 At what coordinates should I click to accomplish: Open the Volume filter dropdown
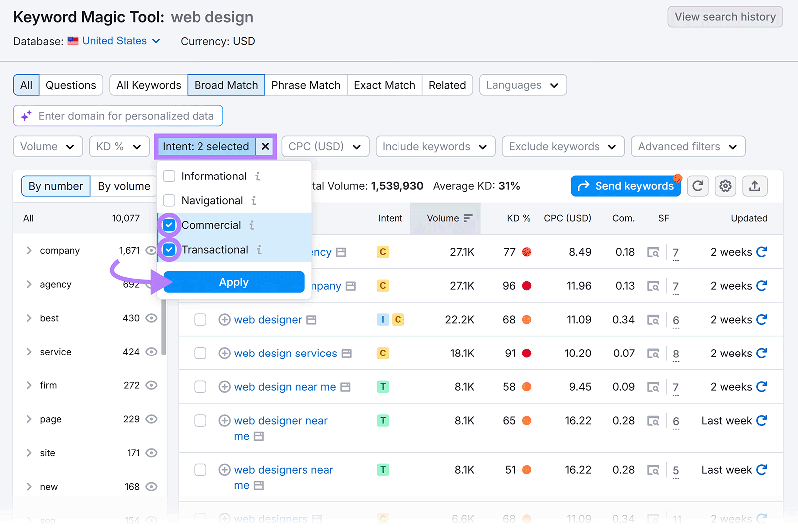48,146
